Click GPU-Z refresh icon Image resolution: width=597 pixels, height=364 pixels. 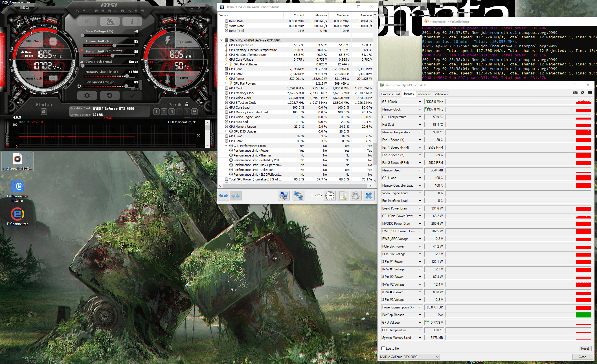582,92
